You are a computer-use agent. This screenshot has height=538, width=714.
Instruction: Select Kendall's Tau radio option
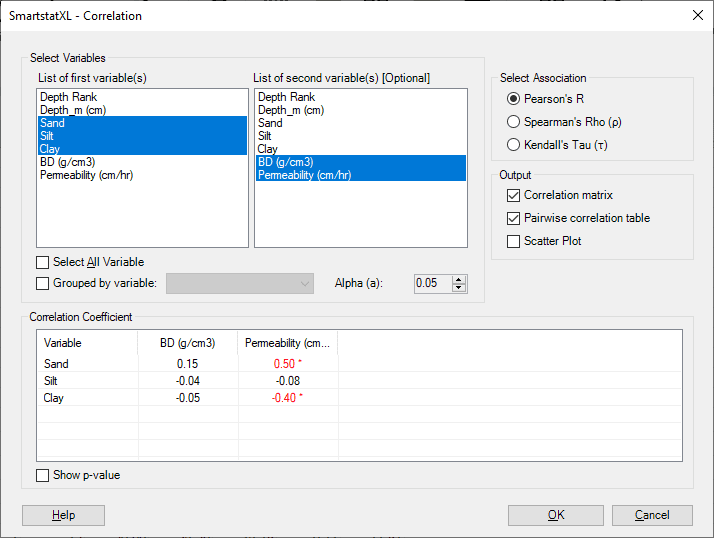click(514, 144)
